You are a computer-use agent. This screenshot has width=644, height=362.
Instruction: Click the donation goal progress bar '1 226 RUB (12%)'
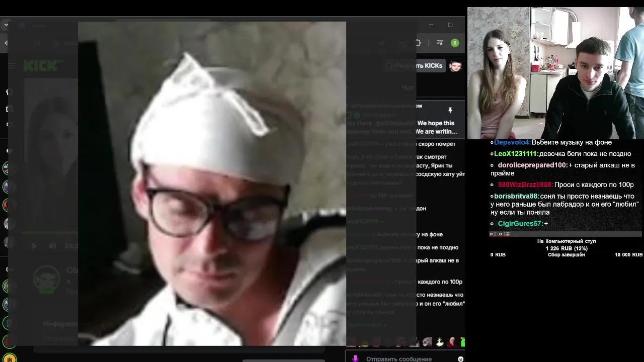pos(567,248)
